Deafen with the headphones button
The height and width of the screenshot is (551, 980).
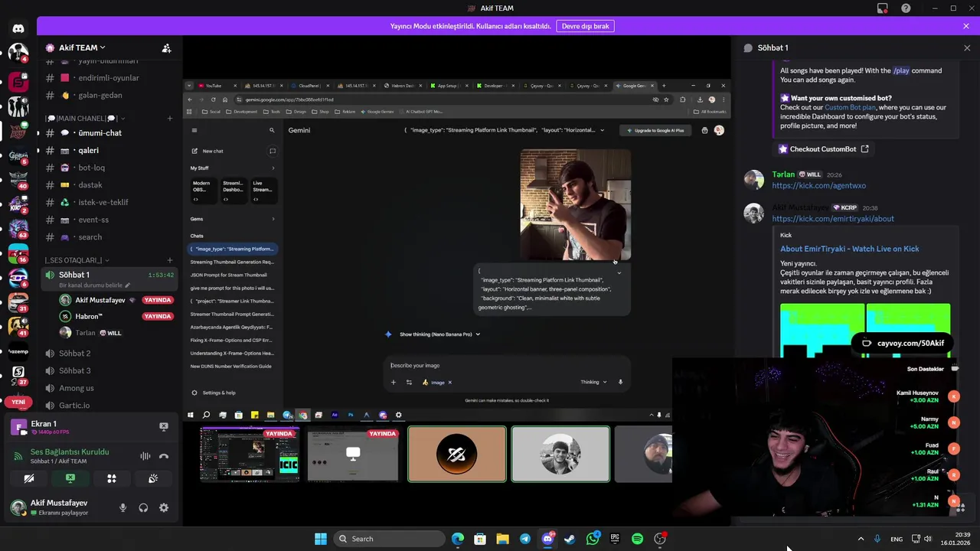click(143, 507)
